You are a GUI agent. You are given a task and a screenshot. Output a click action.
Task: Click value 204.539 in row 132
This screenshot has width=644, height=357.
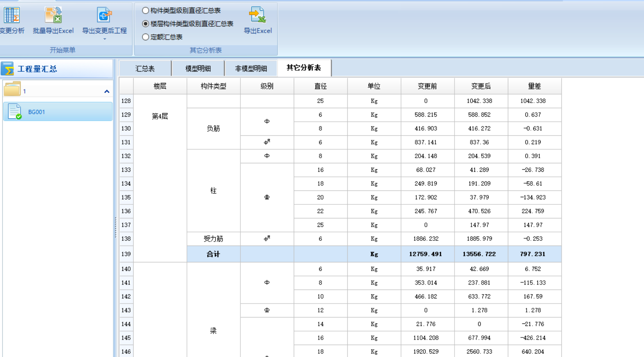(479, 156)
